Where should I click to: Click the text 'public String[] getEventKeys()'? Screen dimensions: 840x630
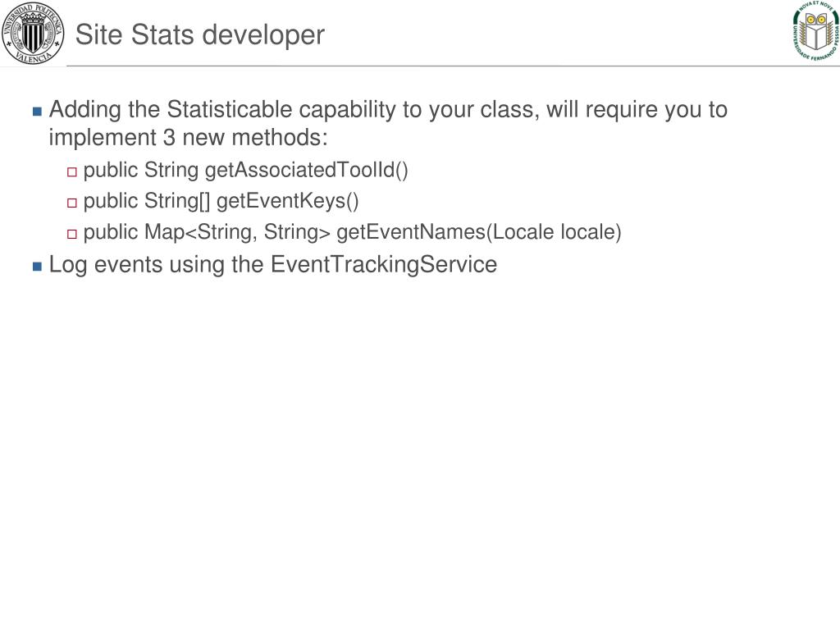[221, 202]
